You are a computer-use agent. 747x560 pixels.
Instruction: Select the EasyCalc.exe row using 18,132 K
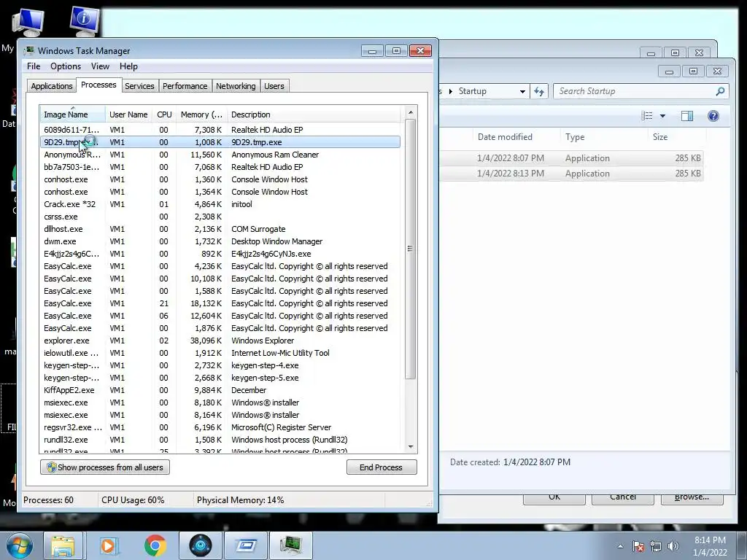220,303
